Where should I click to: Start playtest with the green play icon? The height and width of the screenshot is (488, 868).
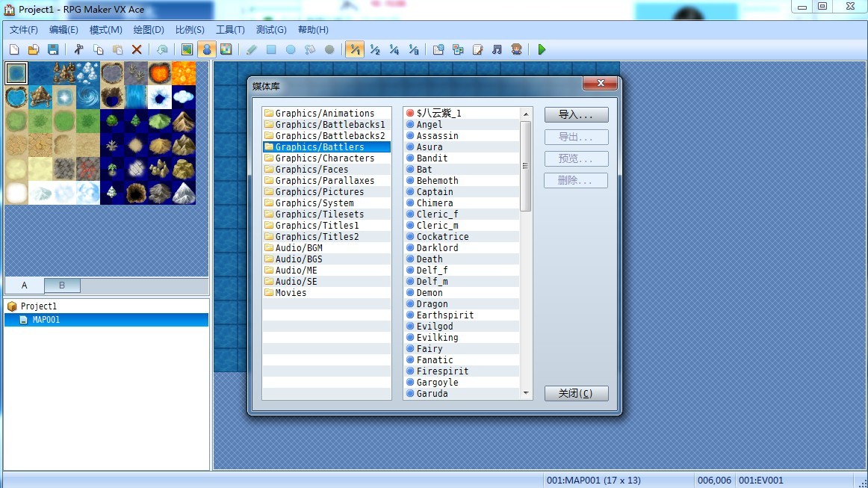click(542, 50)
